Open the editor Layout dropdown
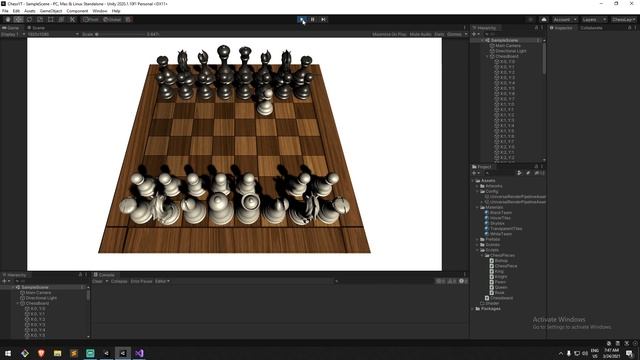 624,20
